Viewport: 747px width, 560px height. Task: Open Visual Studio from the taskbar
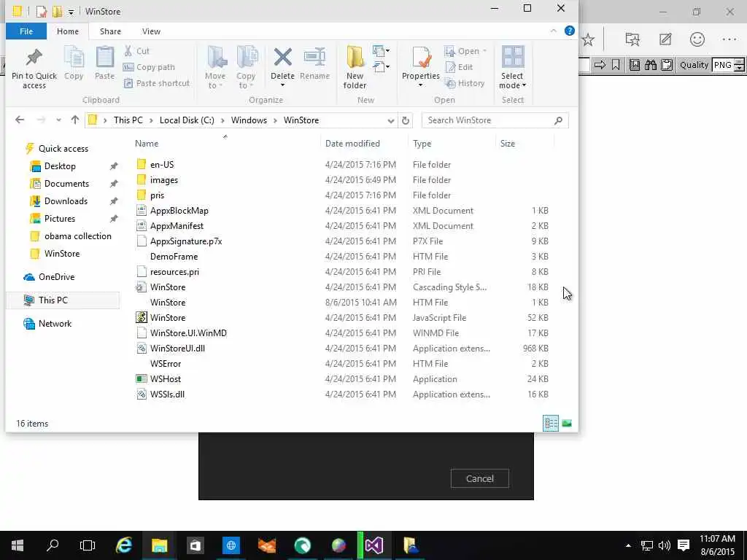[x=374, y=545]
